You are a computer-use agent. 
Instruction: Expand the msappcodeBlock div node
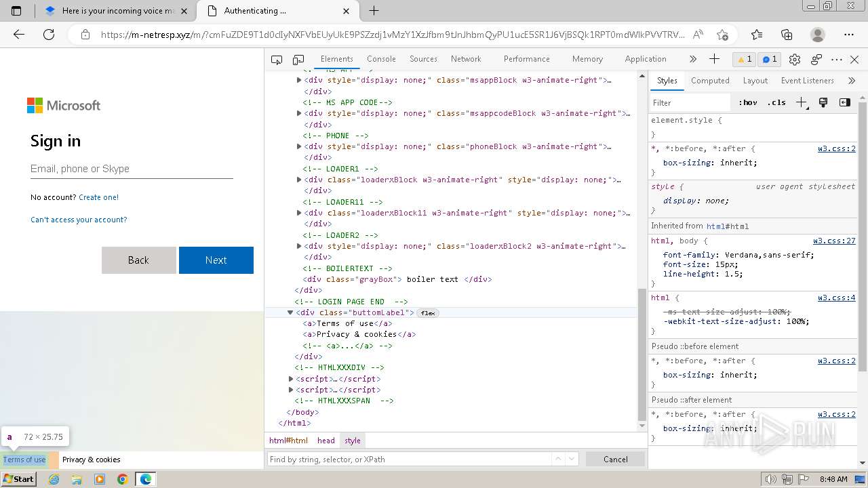click(299, 113)
